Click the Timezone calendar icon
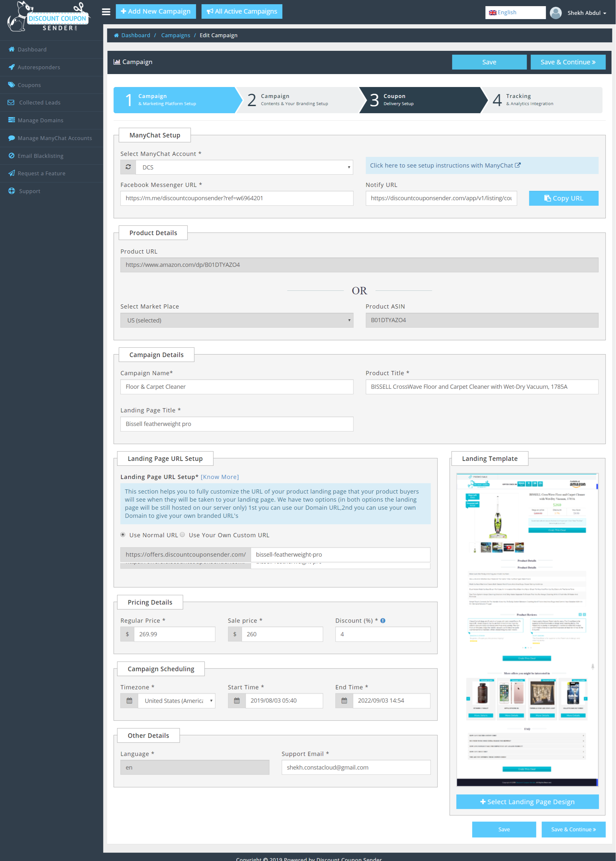Screen dimensions: 616x861 tap(129, 701)
